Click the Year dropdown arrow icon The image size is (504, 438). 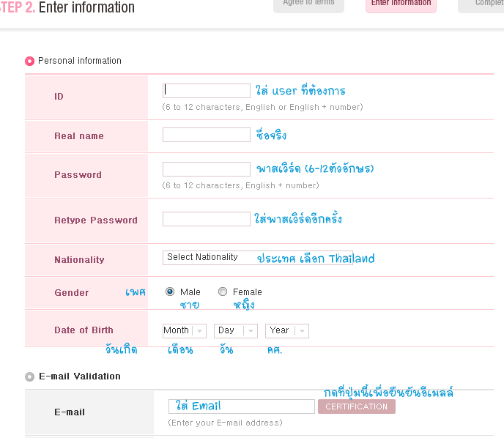pyautogui.click(x=303, y=331)
